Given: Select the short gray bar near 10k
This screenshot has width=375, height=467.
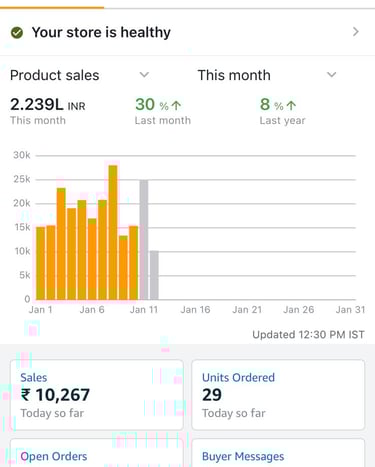Looking at the screenshot, I should coord(154,275).
